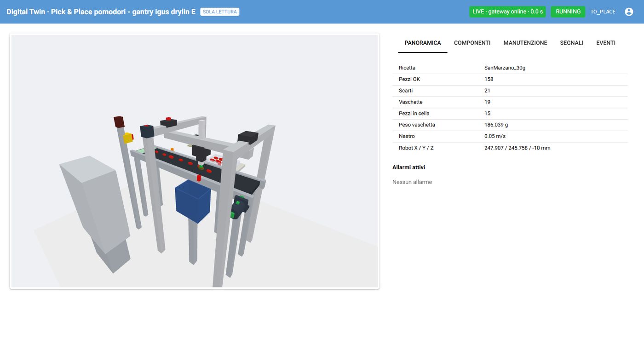Click the Pezzi OK value 158
This screenshot has width=644, height=345.
(489, 80)
